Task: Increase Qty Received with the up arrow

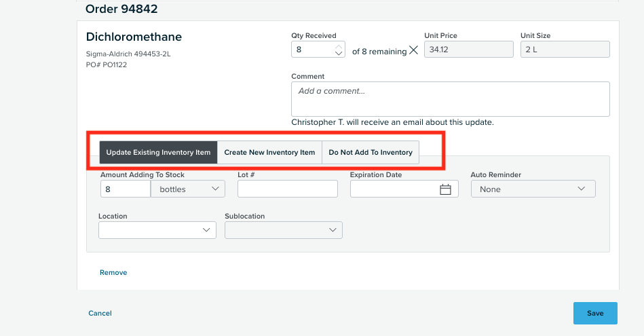Action: pos(339,46)
